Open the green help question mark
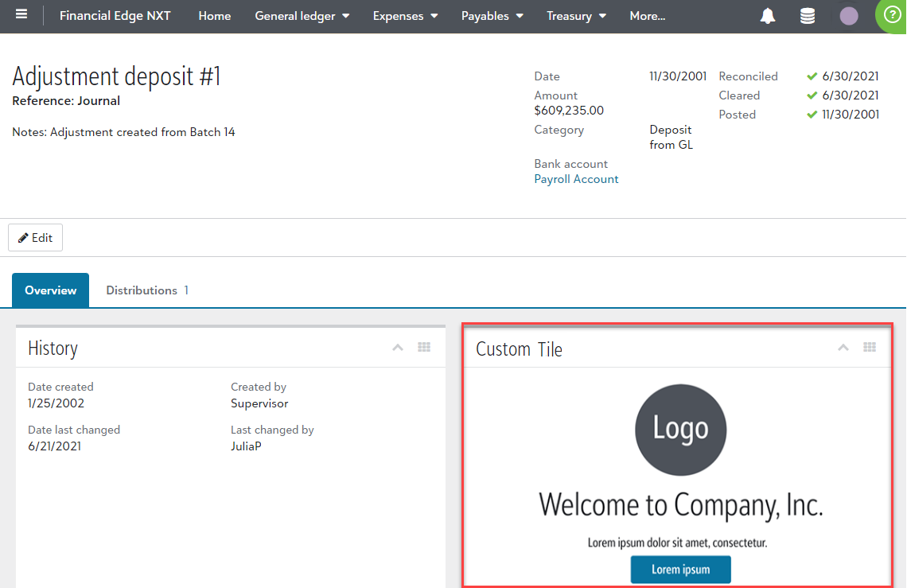The height and width of the screenshot is (588, 907). pos(892,15)
